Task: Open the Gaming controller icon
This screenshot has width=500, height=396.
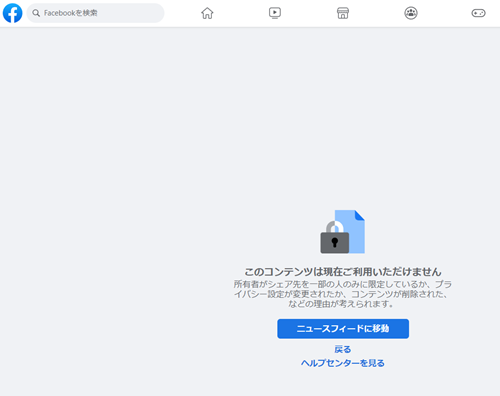Action: pos(478,13)
